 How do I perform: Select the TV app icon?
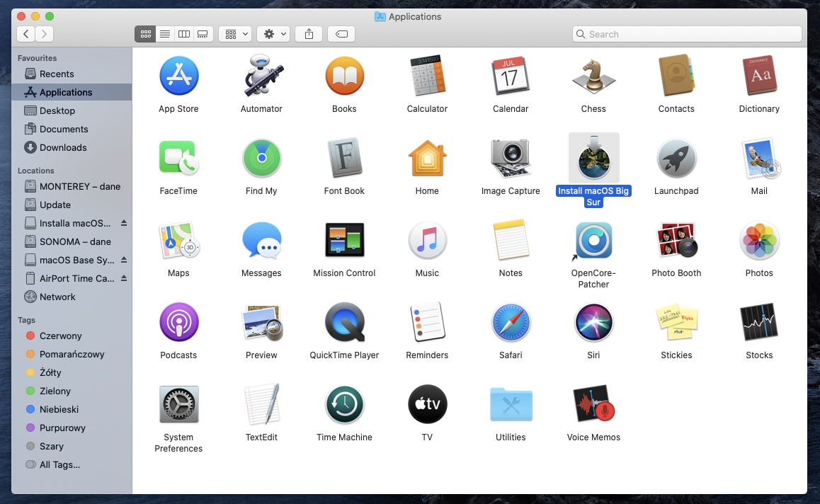point(427,405)
